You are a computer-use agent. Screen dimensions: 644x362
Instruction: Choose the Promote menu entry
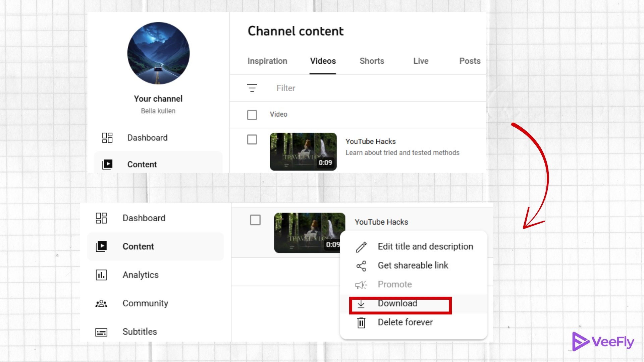click(394, 285)
